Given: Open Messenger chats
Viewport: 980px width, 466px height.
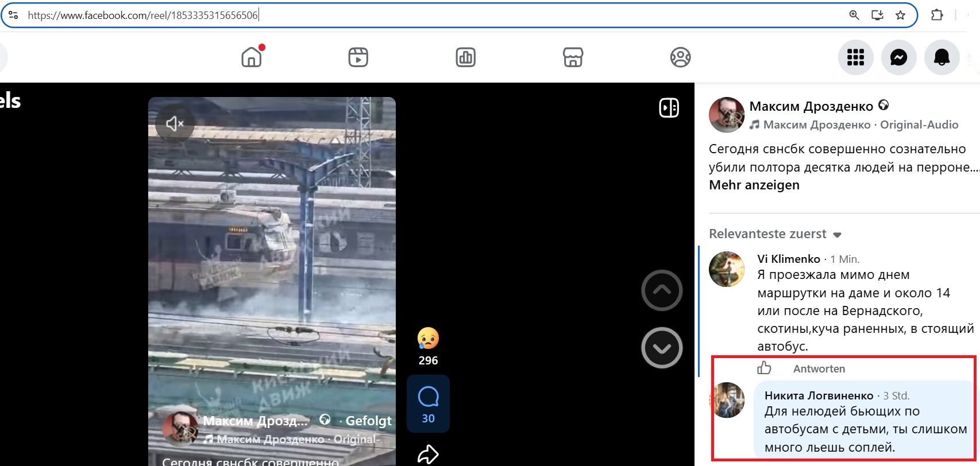Looking at the screenshot, I should pyautogui.click(x=899, y=57).
